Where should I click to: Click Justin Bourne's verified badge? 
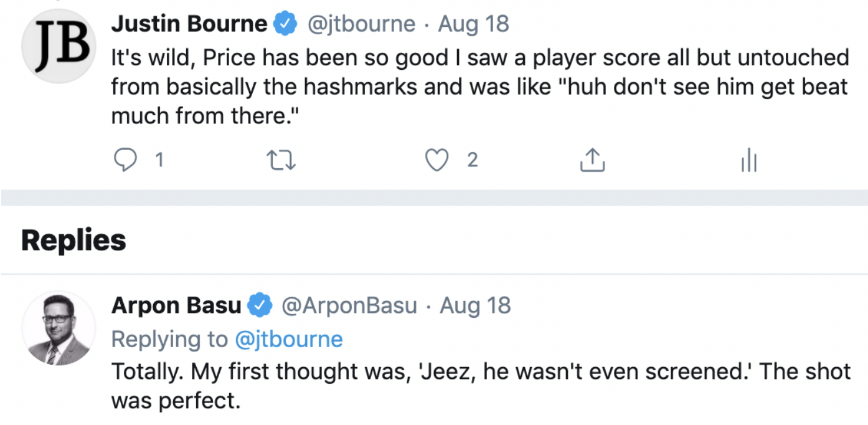(x=286, y=24)
